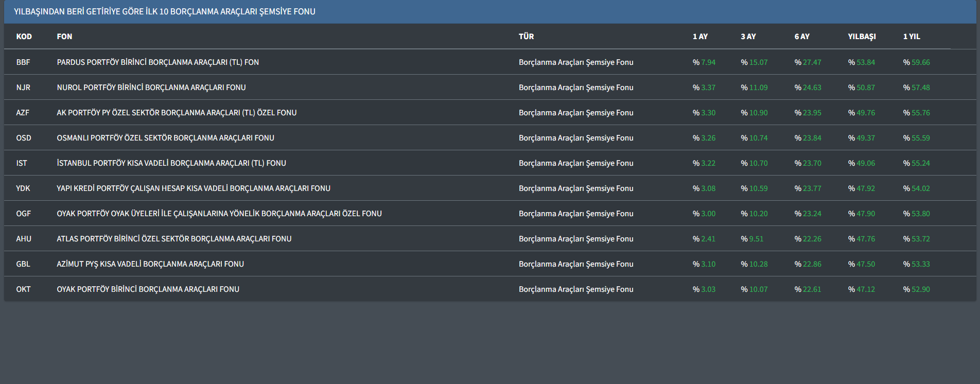Screen dimensions: 980x384
Task: Click OYAK PORTFÖY BİRİNCİ BORÇLANMA fund
Action: 148,289
